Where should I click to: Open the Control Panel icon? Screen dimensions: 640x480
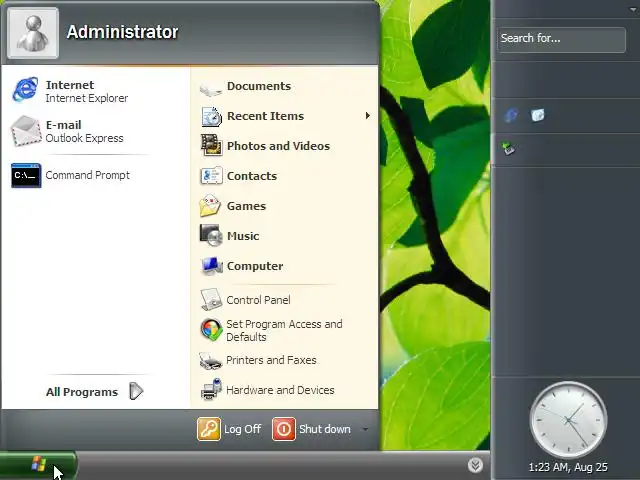point(211,300)
